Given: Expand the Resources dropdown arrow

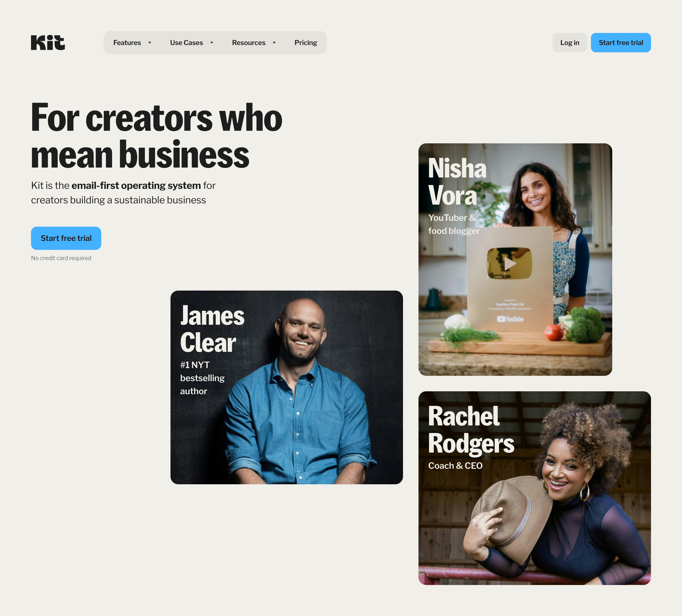Looking at the screenshot, I should (x=274, y=43).
